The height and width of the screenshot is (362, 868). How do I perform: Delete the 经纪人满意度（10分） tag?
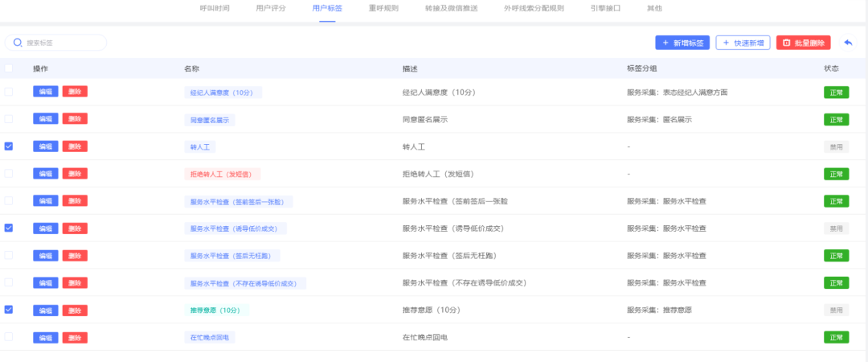(75, 92)
